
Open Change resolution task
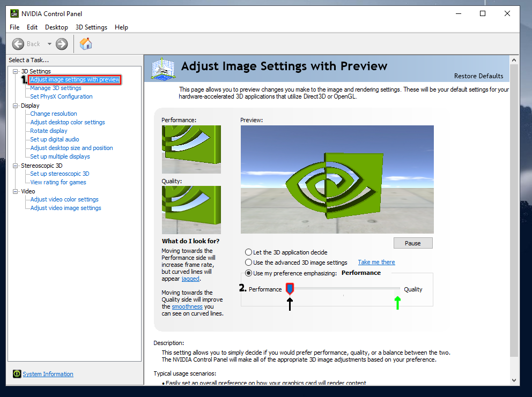pos(54,114)
